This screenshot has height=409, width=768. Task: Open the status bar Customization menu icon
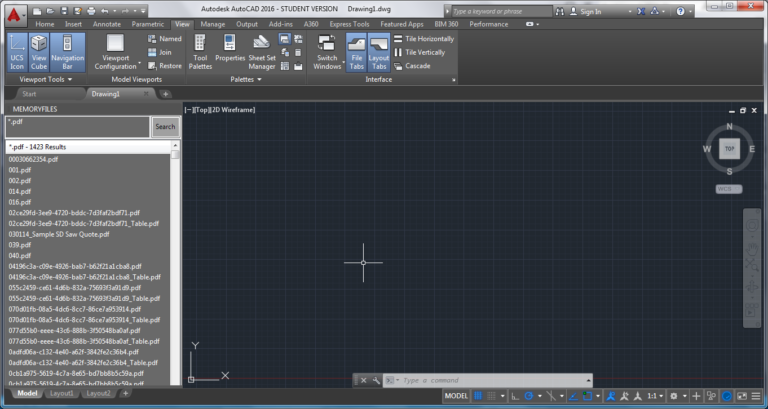756,396
